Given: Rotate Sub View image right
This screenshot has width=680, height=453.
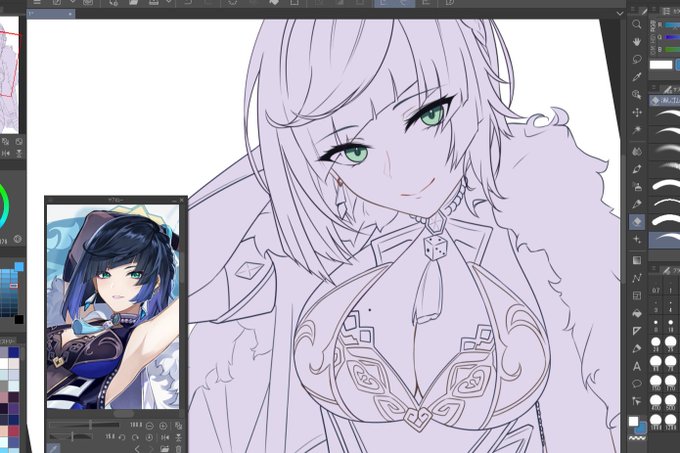Looking at the screenshot, I should click(x=135, y=437).
